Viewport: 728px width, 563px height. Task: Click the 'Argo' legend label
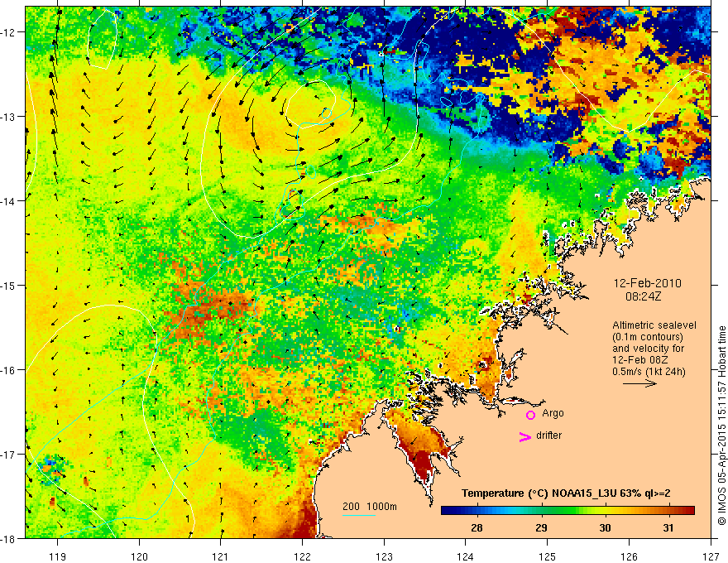[553, 413]
